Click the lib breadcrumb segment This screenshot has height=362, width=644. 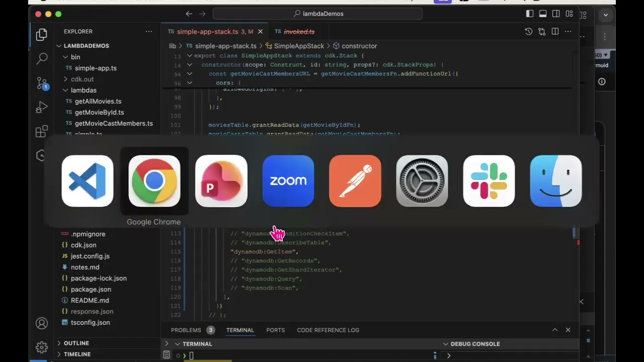tap(173, 46)
